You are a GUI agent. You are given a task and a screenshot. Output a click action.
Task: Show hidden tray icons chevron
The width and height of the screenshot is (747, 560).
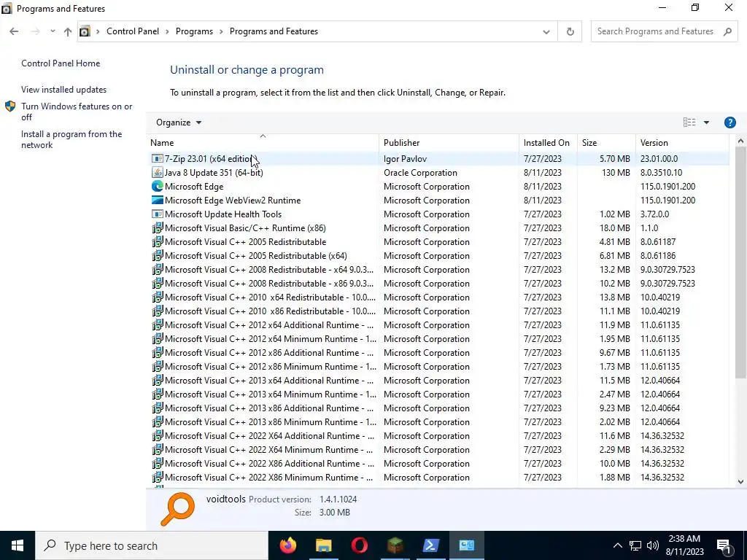coord(617,545)
